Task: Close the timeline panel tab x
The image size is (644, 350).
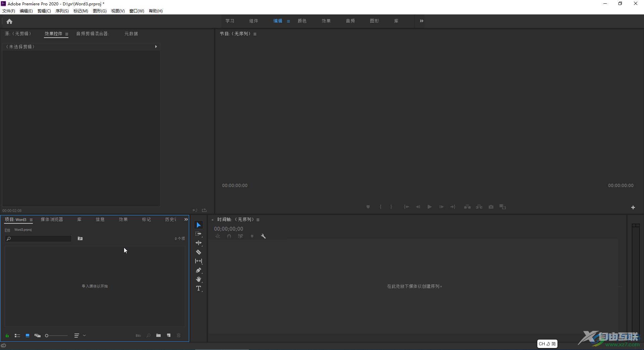Action: (212, 220)
